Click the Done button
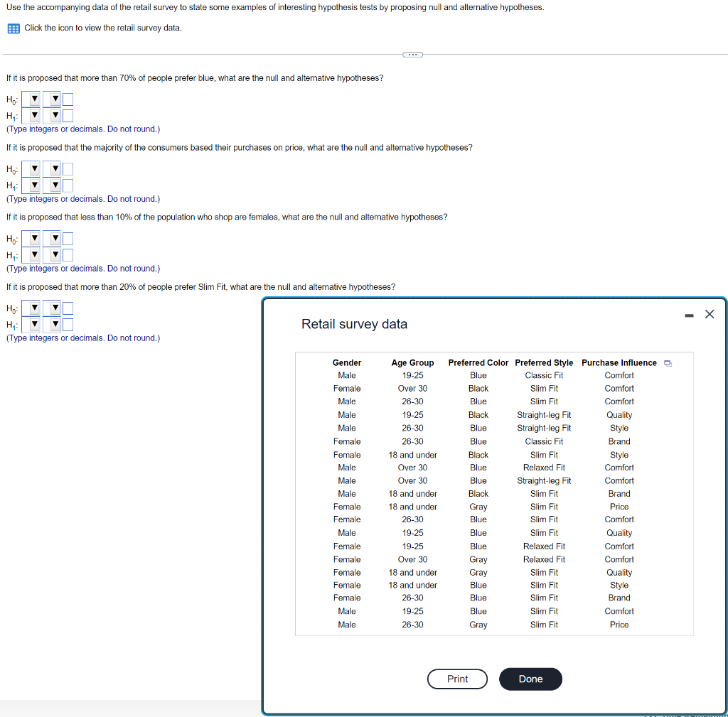Image resolution: width=728 pixels, height=717 pixels. [530, 679]
